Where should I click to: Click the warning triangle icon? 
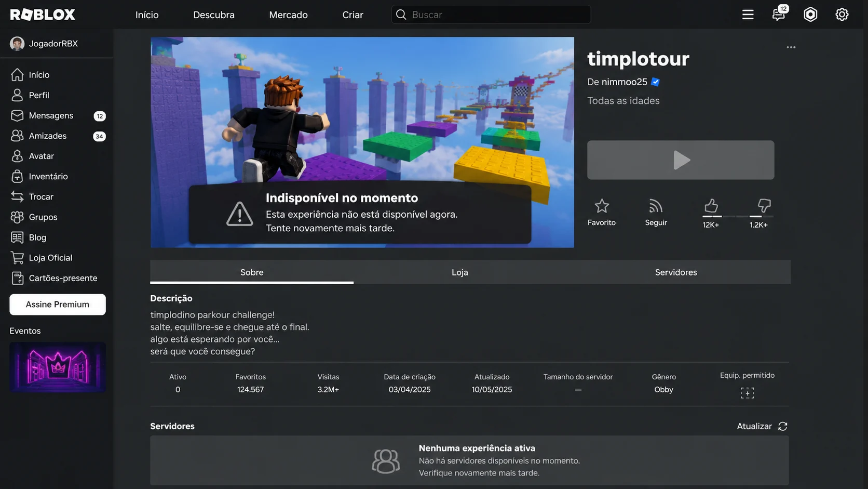pos(240,214)
